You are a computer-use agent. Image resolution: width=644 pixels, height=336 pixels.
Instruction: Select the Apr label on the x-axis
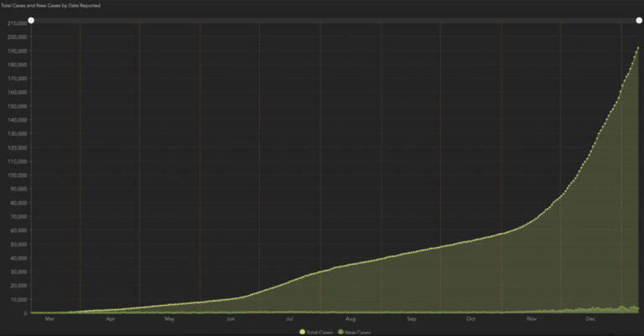[x=111, y=319]
